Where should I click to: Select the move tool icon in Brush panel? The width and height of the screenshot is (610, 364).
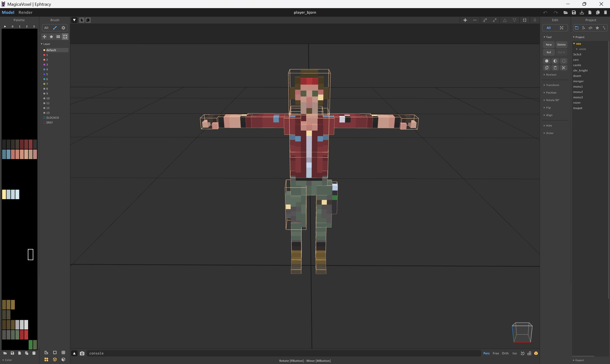point(44,37)
